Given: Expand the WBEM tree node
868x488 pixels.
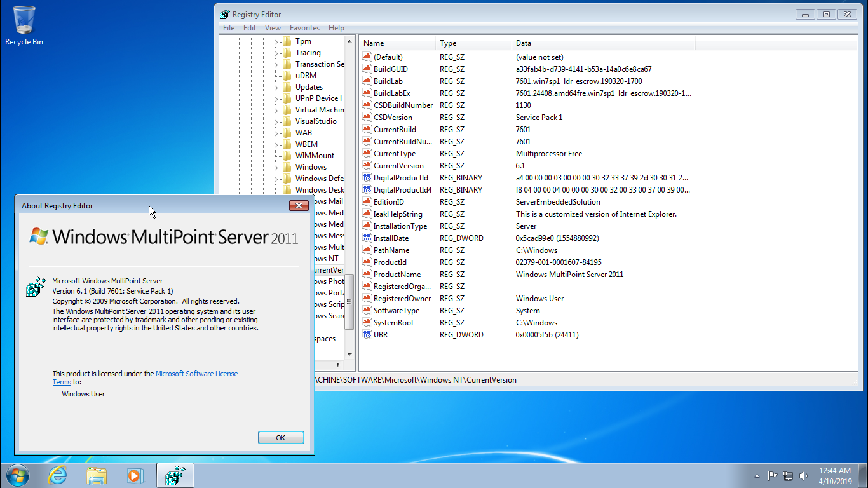Looking at the screenshot, I should [x=276, y=145].
